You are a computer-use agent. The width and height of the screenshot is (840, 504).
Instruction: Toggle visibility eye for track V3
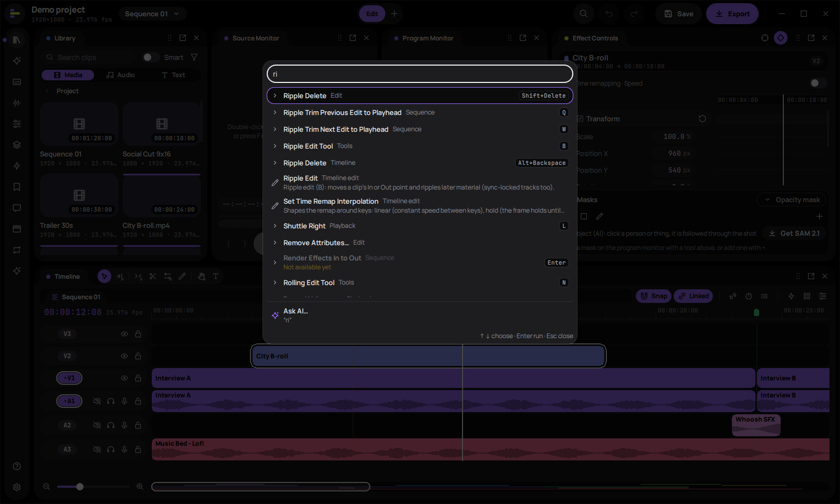124,334
